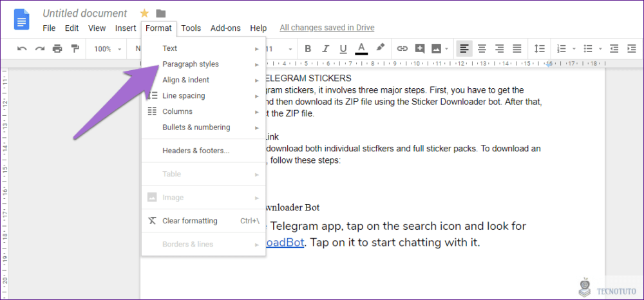Expand Columns submenu
Screen dimensions: 644x300
click(204, 111)
